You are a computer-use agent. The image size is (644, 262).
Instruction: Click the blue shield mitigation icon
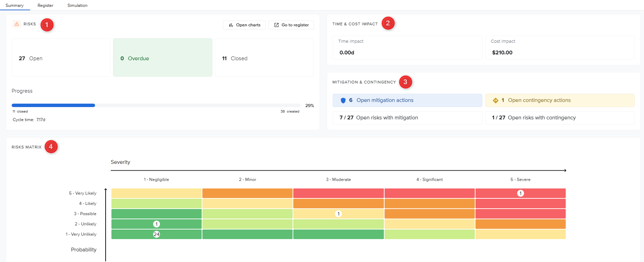343,101
